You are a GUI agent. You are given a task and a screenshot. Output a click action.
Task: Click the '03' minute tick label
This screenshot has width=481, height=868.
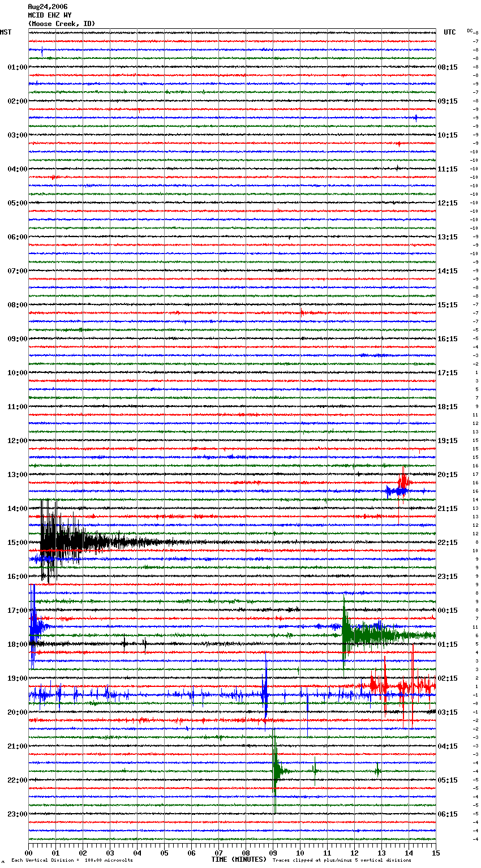(110, 853)
